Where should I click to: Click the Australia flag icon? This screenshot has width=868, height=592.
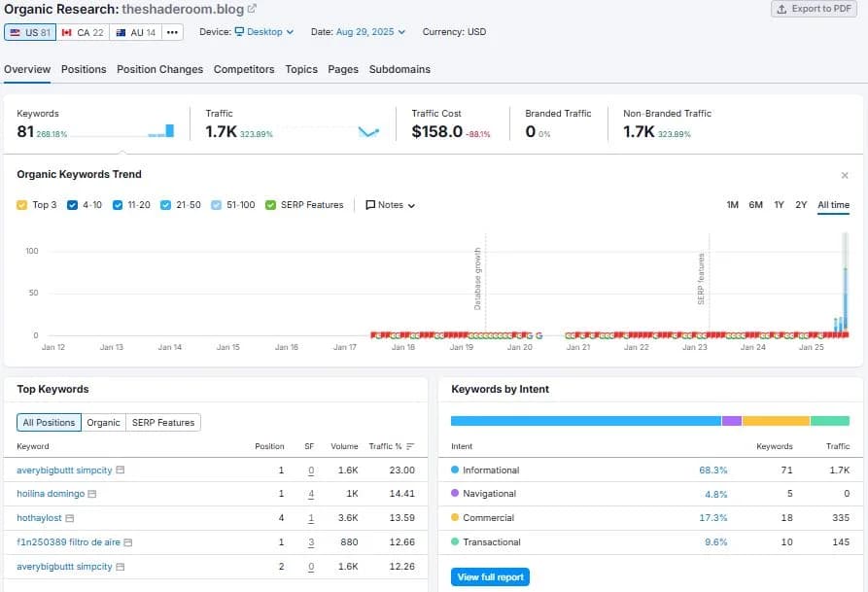pyautogui.click(x=121, y=32)
